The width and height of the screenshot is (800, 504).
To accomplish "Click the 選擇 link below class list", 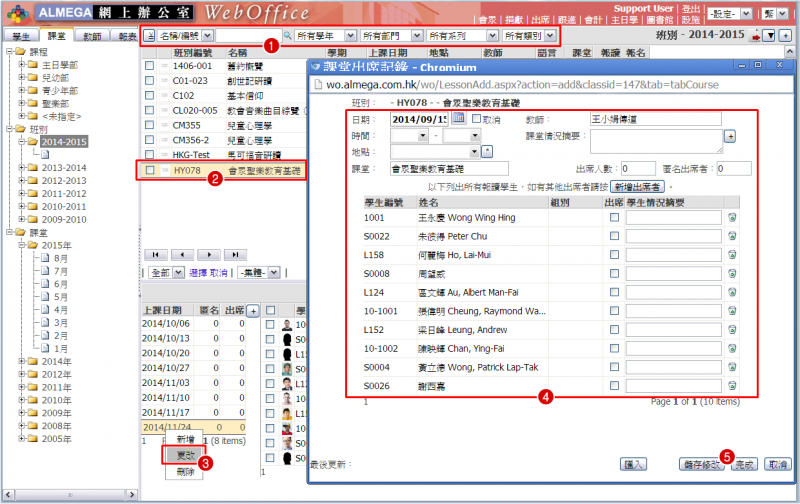I will [198, 273].
